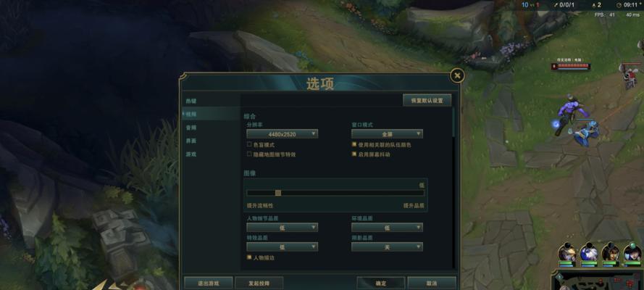Click the first teammate champion portrait
Screen dimensions: 644x290
566,252
